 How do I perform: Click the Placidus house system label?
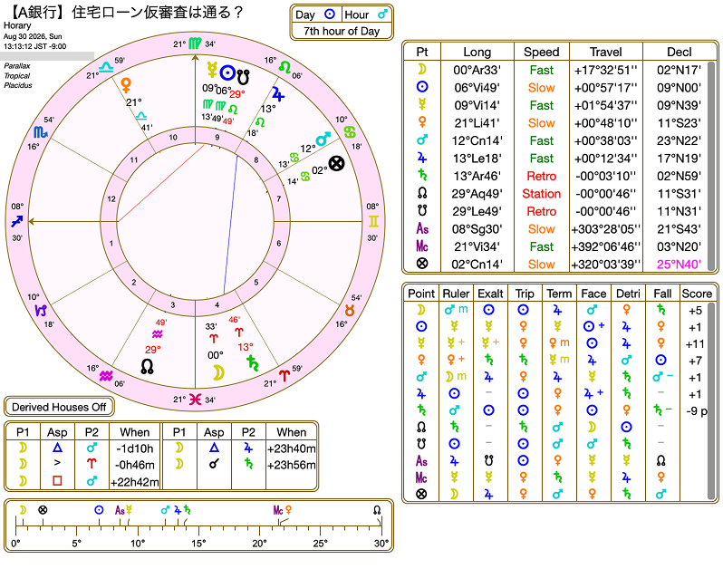pos(18,85)
